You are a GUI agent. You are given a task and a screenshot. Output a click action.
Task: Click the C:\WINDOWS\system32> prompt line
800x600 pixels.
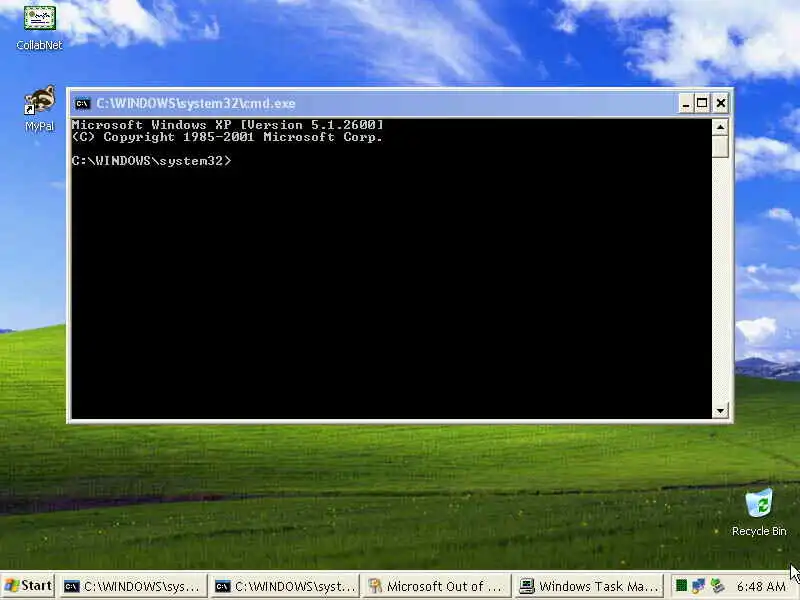point(152,161)
